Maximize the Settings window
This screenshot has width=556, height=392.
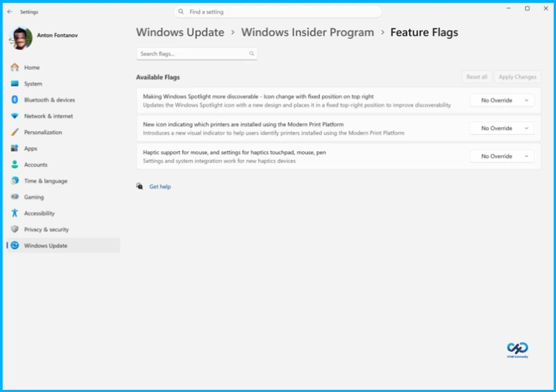point(528,8)
